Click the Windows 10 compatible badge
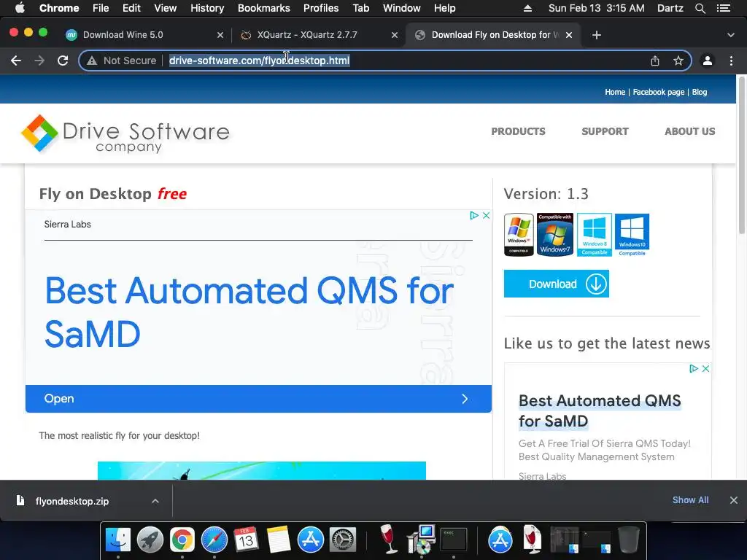The height and width of the screenshot is (560, 747). coord(632,234)
